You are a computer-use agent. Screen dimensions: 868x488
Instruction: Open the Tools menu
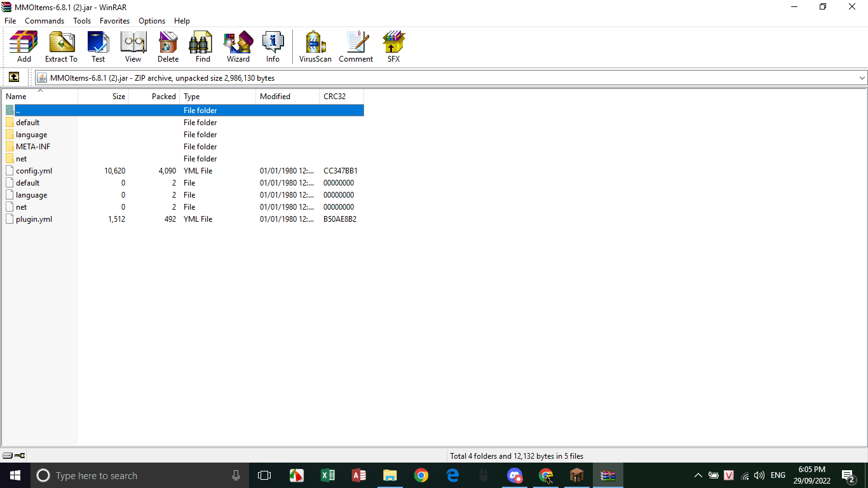[x=82, y=21]
